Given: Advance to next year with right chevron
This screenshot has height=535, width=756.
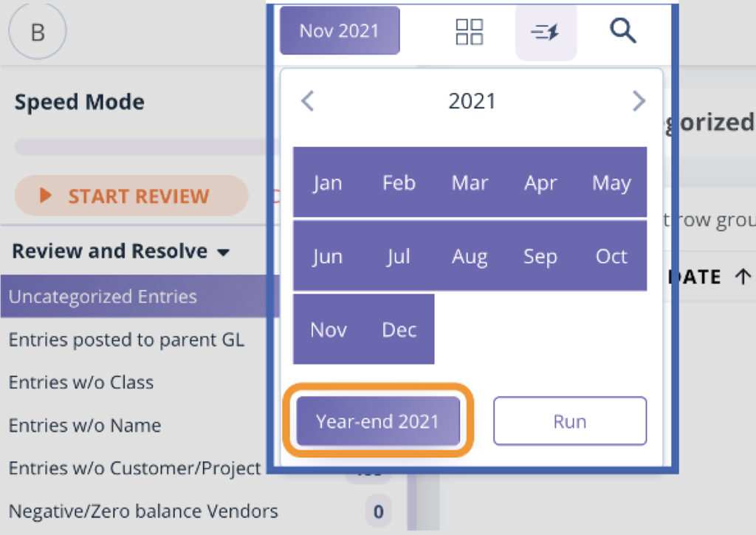Looking at the screenshot, I should [639, 101].
